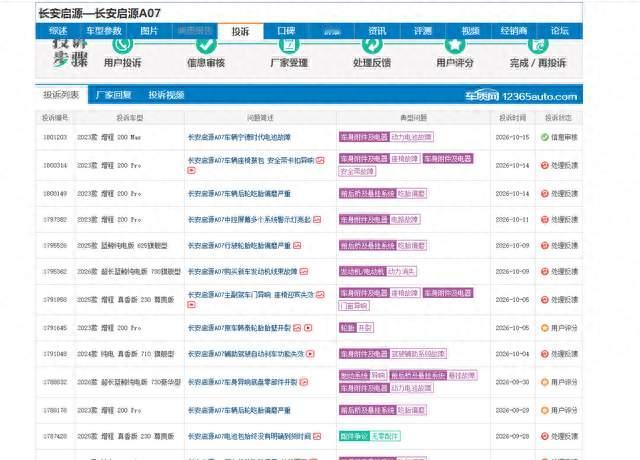Image resolution: width=640 pixels, height=460 pixels.
Task: Switch to the 投诉视频 sub-tab
Action: [x=166, y=95]
